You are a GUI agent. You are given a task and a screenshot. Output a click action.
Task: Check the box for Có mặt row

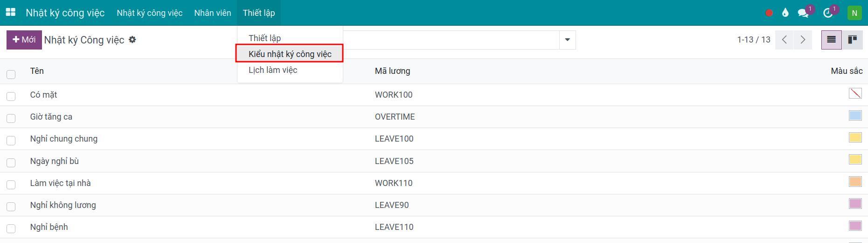pyautogui.click(x=11, y=96)
